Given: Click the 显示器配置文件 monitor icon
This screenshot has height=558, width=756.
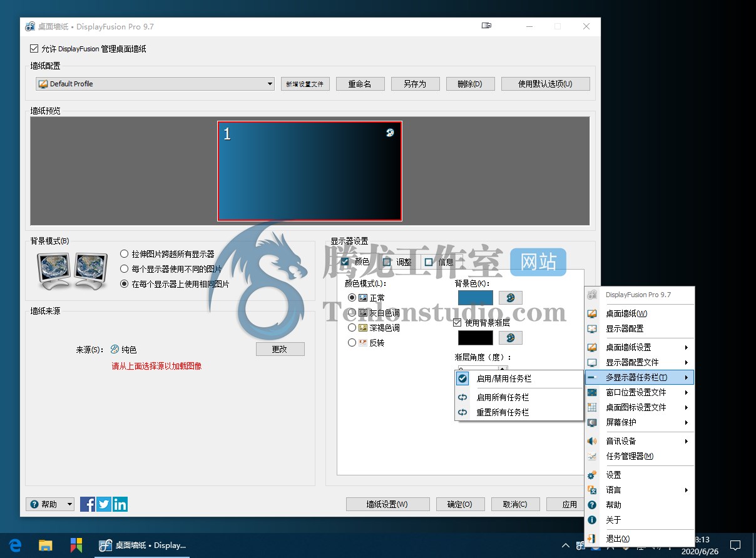Looking at the screenshot, I should tap(592, 362).
